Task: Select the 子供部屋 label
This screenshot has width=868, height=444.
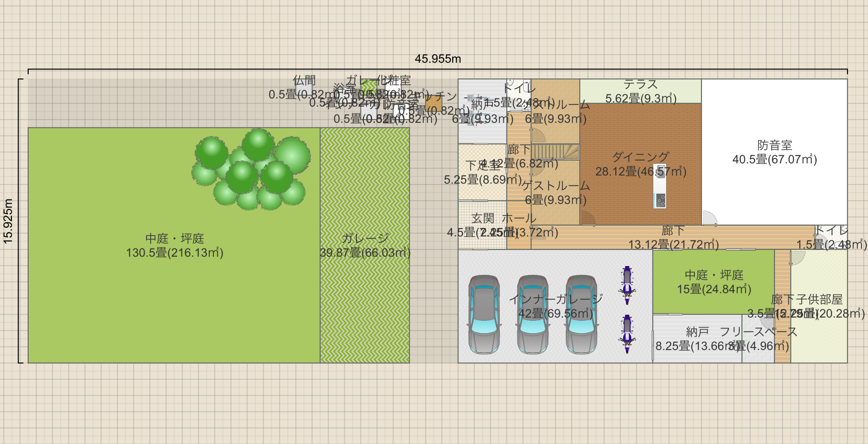Action: (x=819, y=299)
